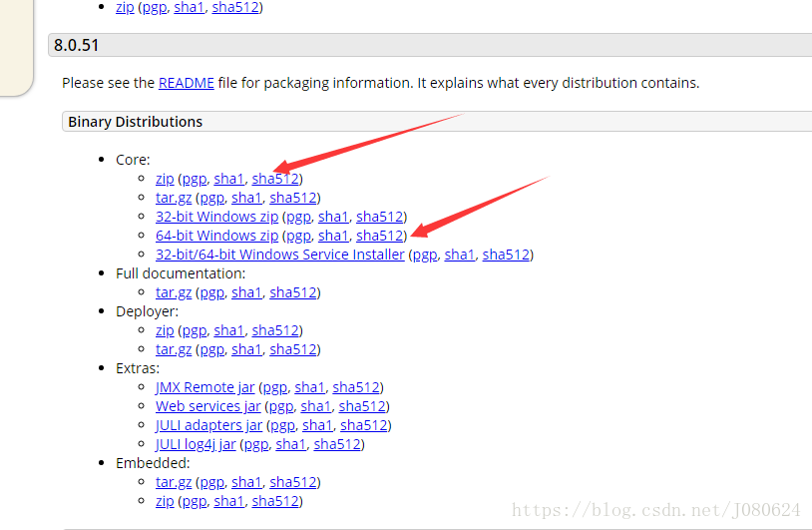Download 32-bit/64-bit Windows Service Installer
The height and width of the screenshot is (530, 812).
coord(280,255)
